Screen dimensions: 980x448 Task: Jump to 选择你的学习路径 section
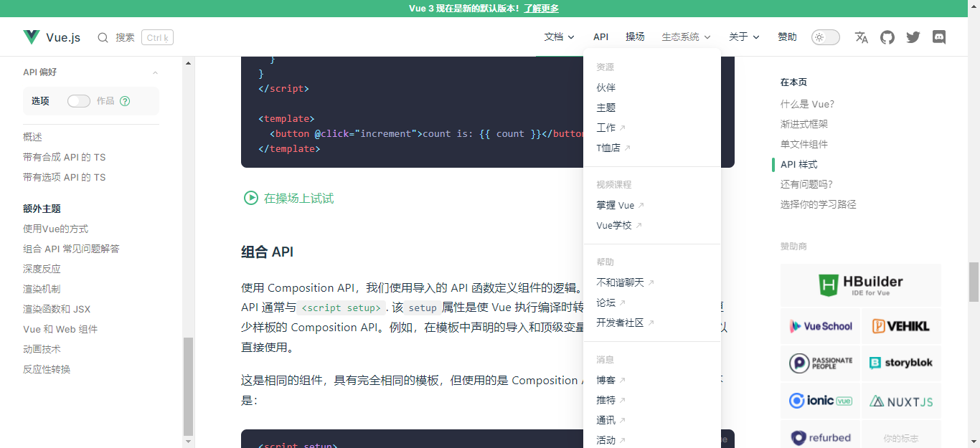click(819, 204)
